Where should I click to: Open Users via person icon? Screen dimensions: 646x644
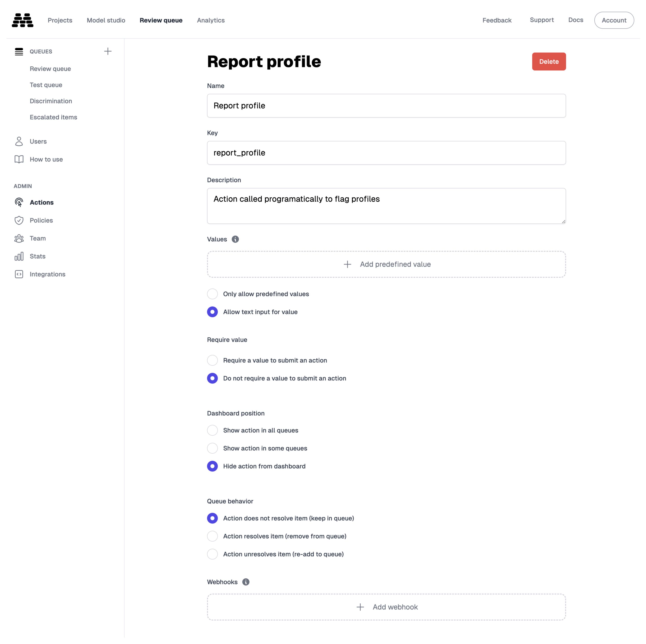19,141
